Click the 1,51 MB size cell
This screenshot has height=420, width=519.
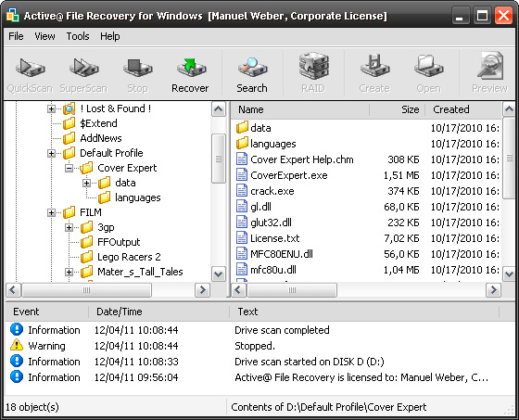[x=401, y=175]
